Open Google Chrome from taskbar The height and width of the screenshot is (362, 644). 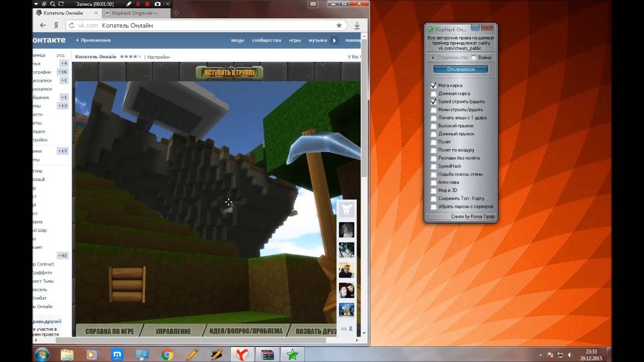167,354
